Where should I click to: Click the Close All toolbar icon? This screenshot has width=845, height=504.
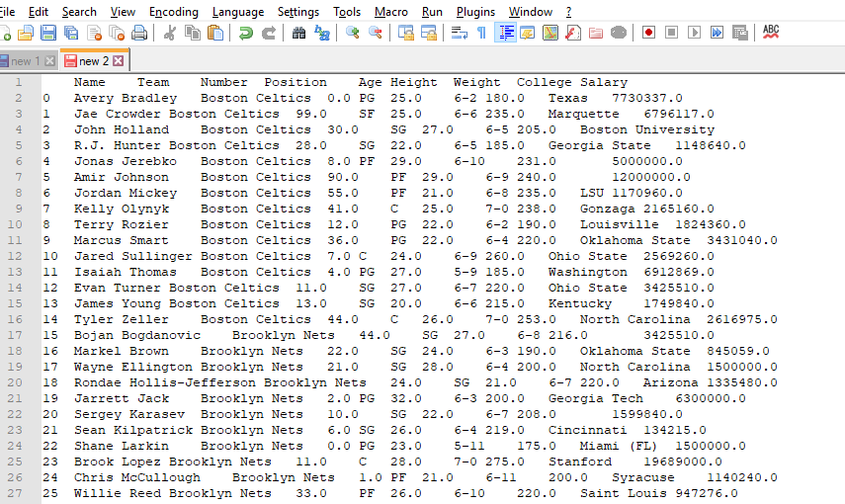117,33
